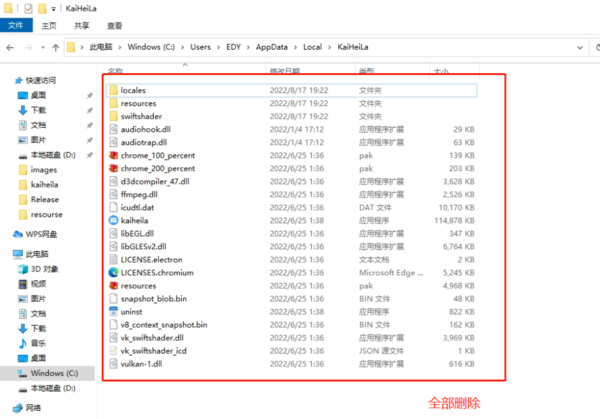Viewport: 600px width, 419px height.
Task: Select vk_swiftshader_icd JSON file icon
Action: [113, 351]
